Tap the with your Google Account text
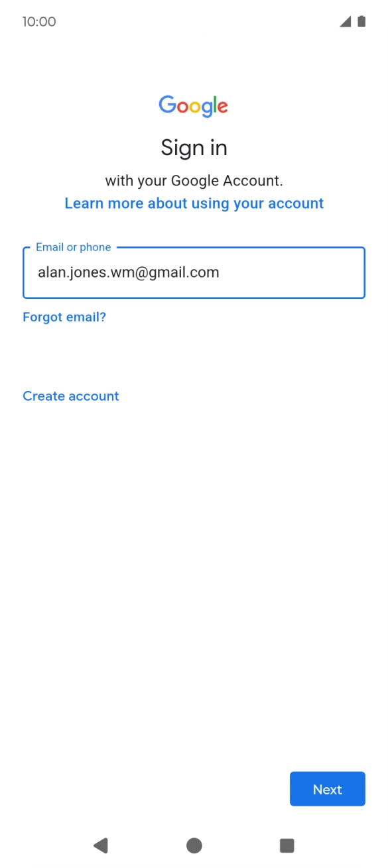This screenshot has height=868, width=388. pyautogui.click(x=194, y=181)
